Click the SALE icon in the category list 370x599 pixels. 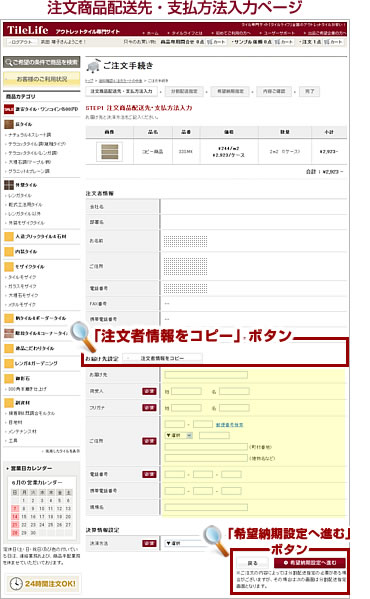pyautogui.click(x=9, y=109)
